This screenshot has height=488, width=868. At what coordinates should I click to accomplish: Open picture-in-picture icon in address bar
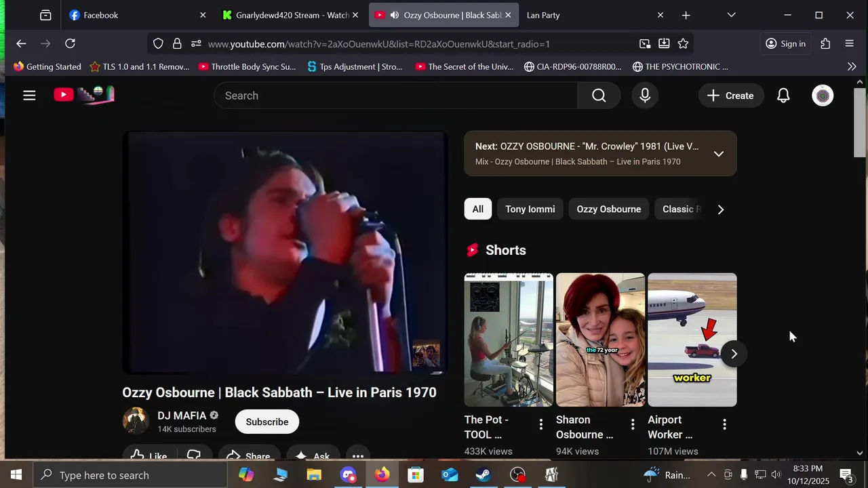pyautogui.click(x=645, y=43)
